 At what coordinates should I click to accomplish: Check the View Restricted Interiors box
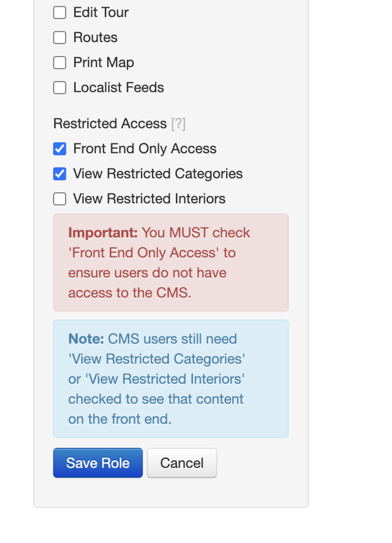pos(59,199)
